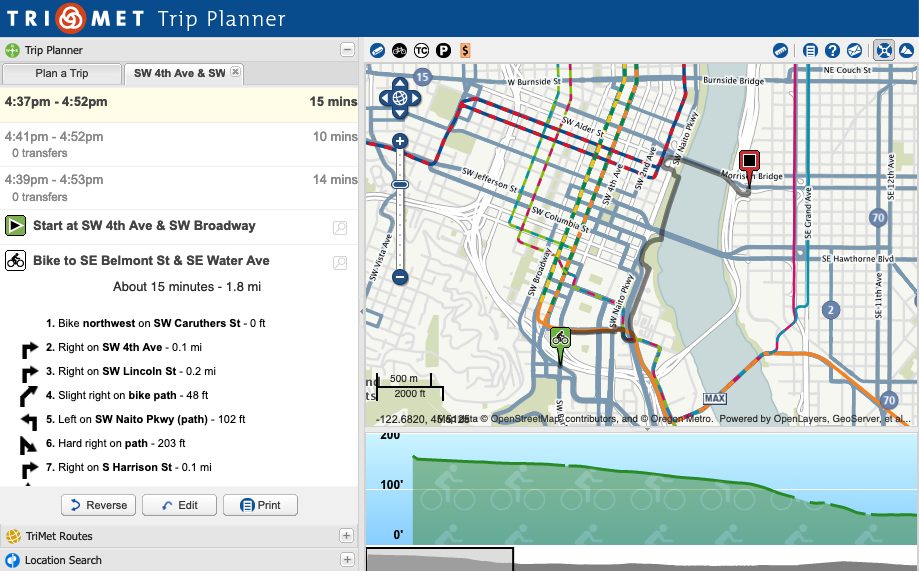Zoom in with the plus map button
The image size is (919, 571).
[400, 141]
